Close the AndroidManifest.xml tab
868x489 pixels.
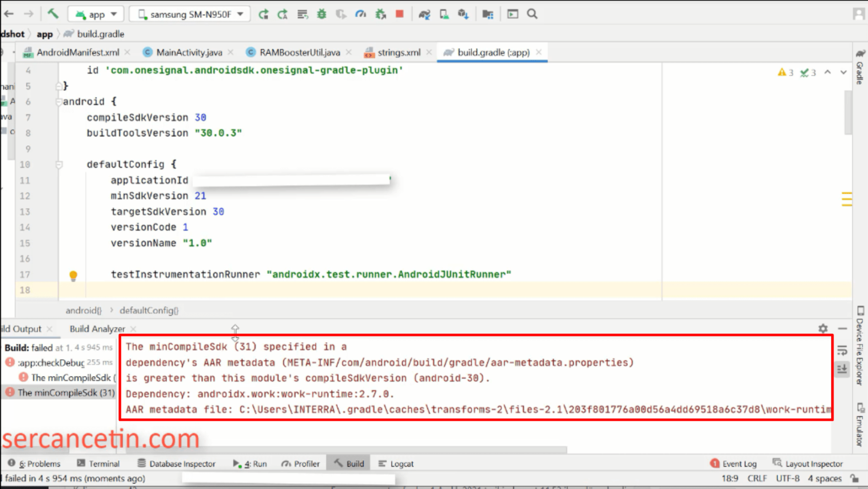(x=127, y=53)
